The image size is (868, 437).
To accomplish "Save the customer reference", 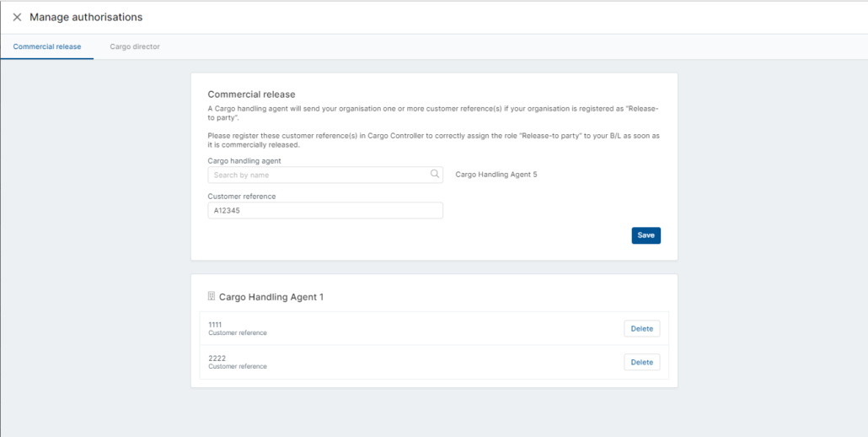I will click(646, 235).
